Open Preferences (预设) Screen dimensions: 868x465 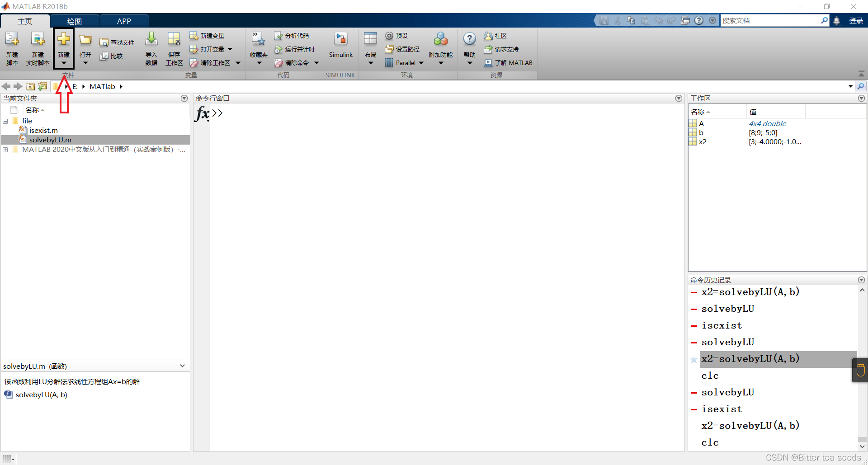396,36
